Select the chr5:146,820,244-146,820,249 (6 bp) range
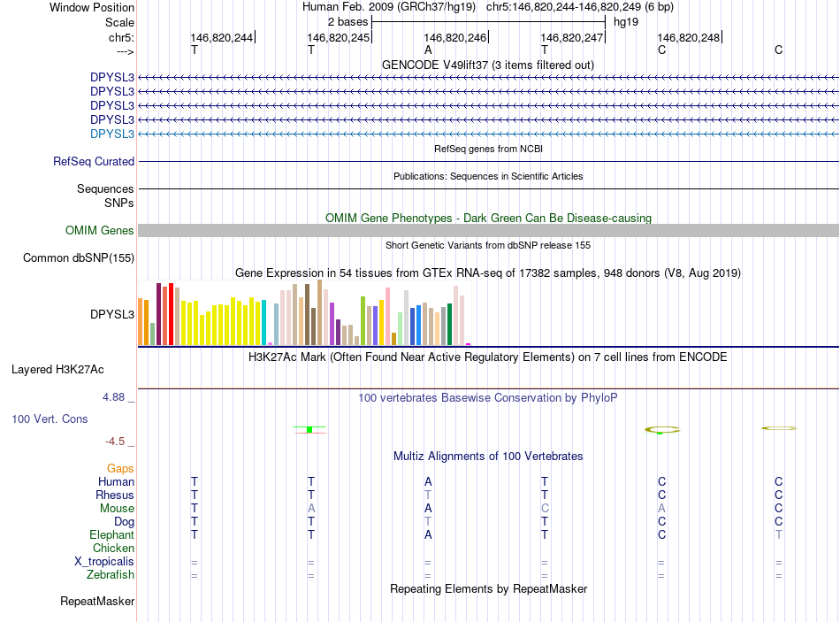This screenshot has width=840, height=622. 580,7
